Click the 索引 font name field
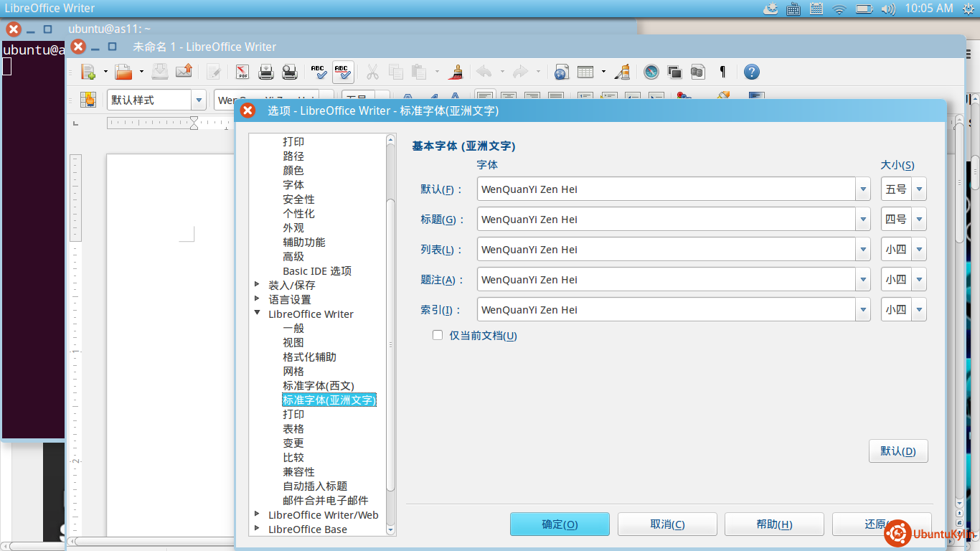 click(667, 310)
